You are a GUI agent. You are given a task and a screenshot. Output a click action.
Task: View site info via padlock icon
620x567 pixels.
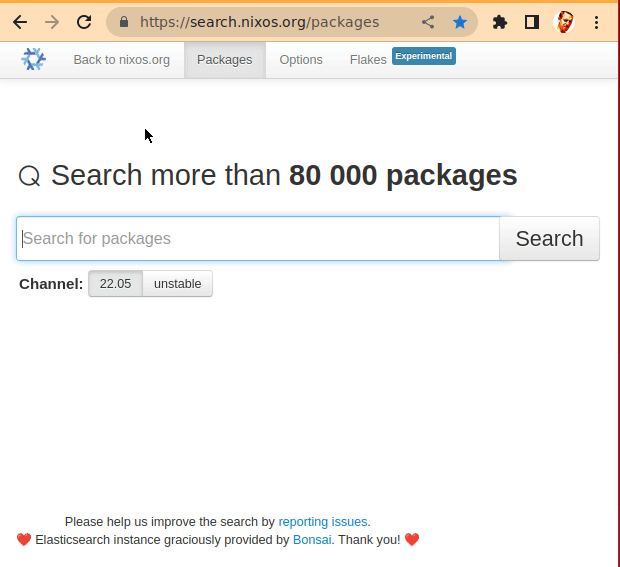(124, 22)
